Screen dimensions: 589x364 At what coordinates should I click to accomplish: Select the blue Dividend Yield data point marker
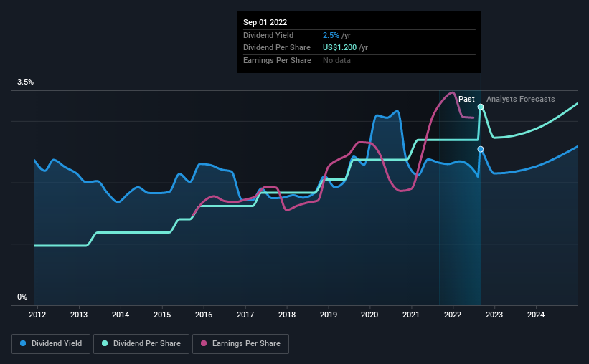(481, 149)
